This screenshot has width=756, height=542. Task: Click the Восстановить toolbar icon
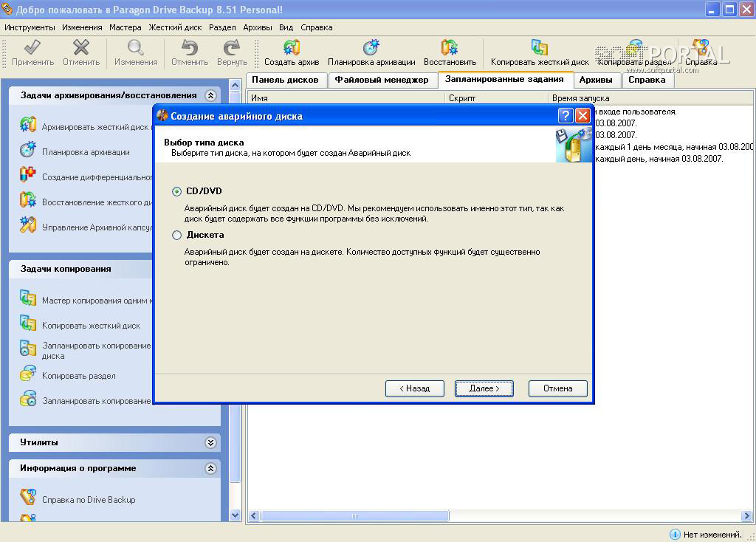450,47
